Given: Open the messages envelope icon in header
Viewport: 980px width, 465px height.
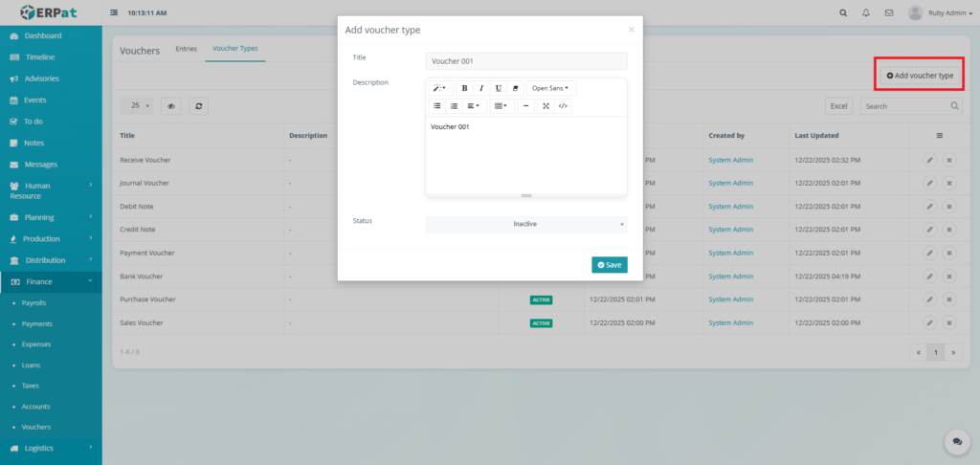Looking at the screenshot, I should tap(889, 12).
